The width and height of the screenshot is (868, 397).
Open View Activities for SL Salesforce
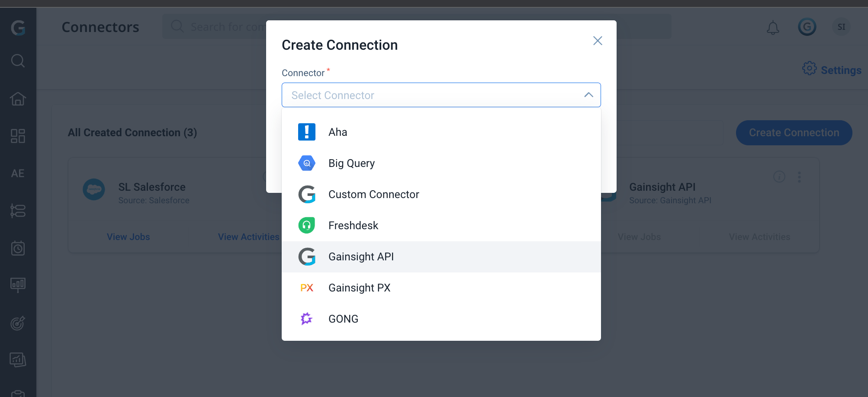[x=249, y=237]
